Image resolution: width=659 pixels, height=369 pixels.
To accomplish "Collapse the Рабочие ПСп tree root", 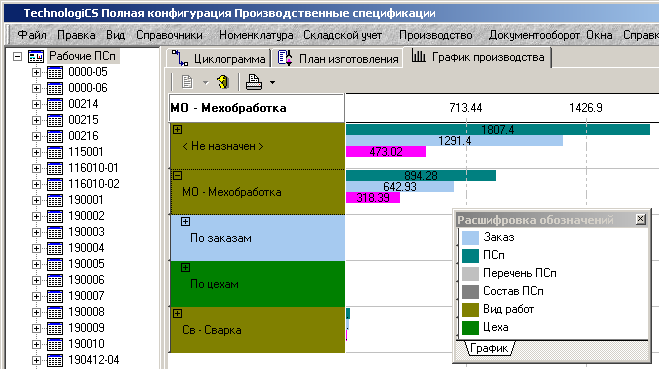I will click(17, 56).
